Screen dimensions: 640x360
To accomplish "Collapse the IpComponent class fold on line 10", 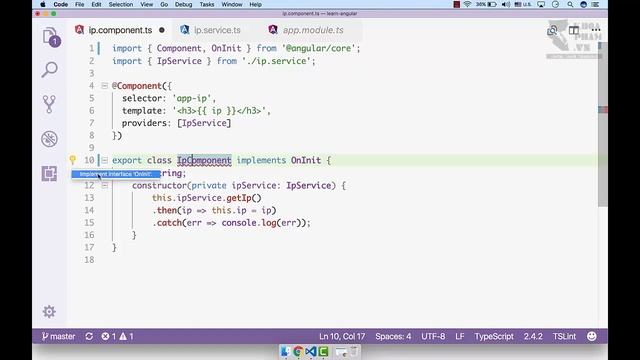I will click(104, 160).
